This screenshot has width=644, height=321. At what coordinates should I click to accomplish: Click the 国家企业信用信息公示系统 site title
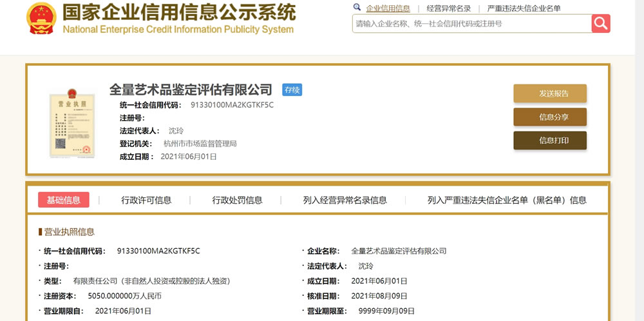[179, 12]
